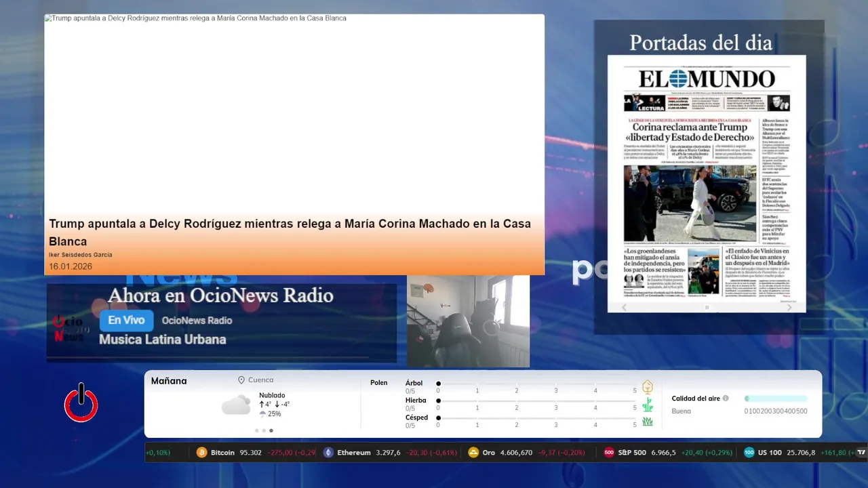Show next newspaper front page
868x488 pixels.
click(789, 307)
